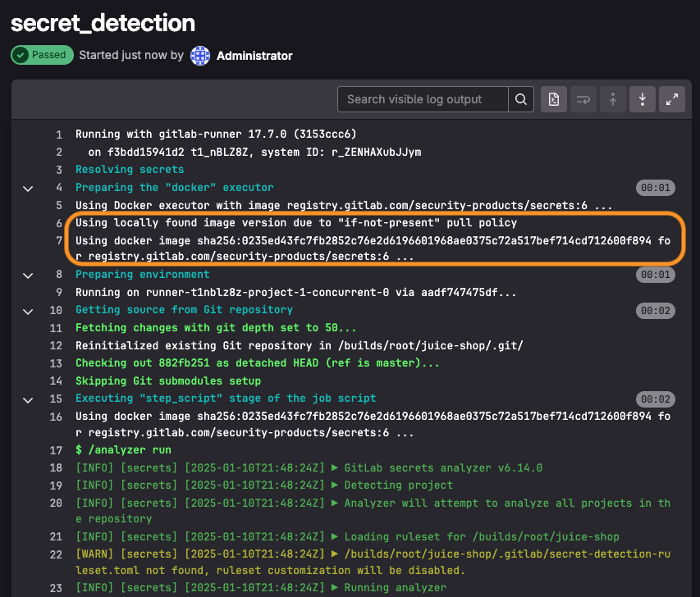Click 'Fetching changes with git depth' line
The height and width of the screenshot is (597, 700).
click(216, 328)
